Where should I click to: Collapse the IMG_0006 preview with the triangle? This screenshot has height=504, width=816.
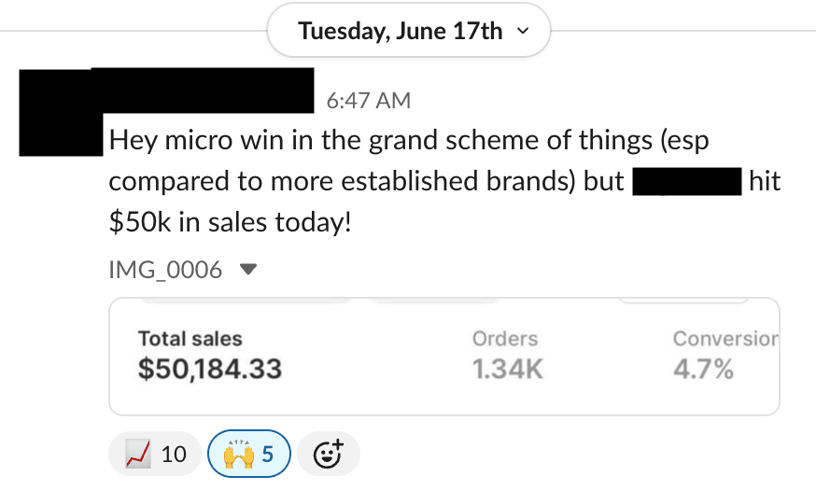tap(247, 271)
